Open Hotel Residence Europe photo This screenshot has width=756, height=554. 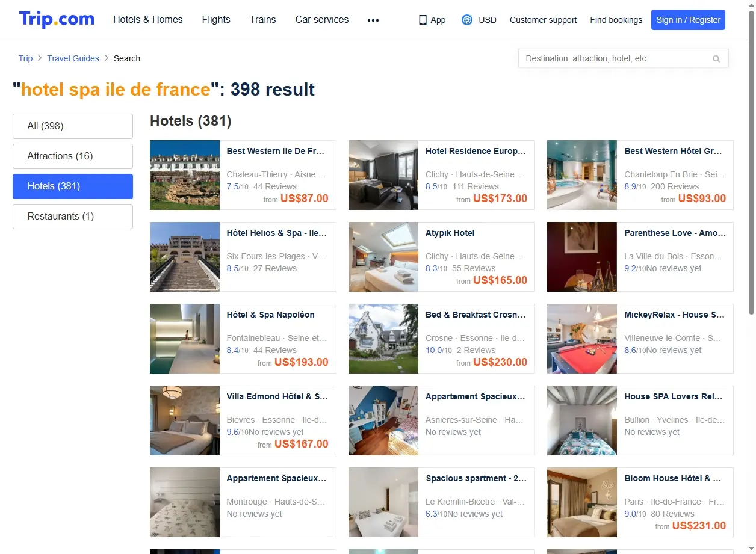click(x=383, y=175)
